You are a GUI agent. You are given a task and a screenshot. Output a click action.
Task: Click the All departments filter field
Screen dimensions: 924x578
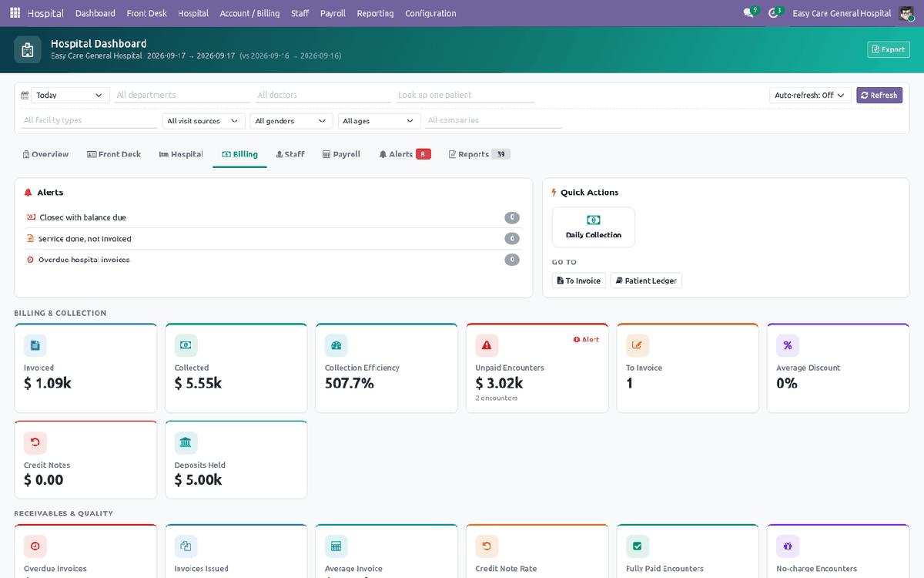(182, 96)
